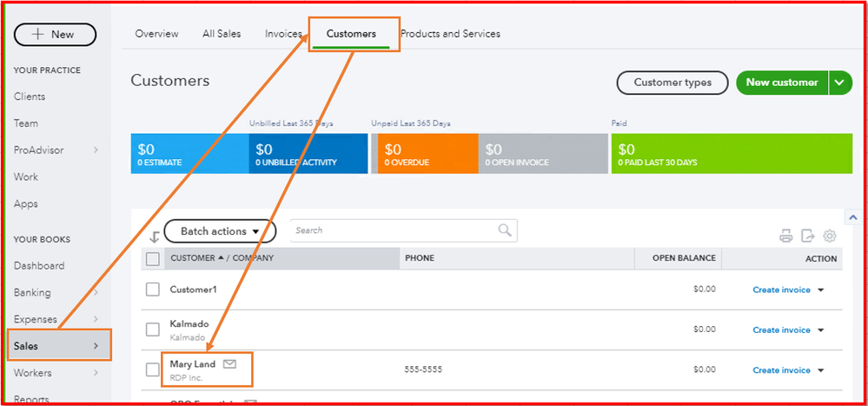This screenshot has height=406, width=868.
Task: Check the box for Customer1
Action: point(153,290)
